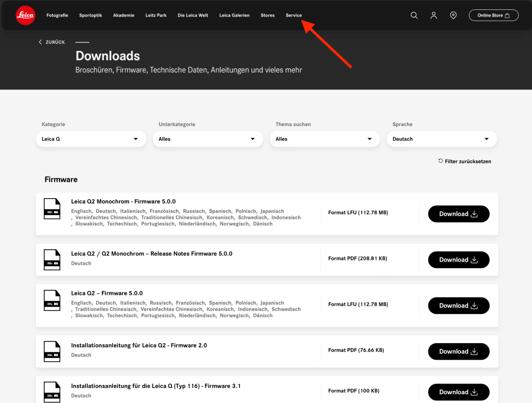Download Leica Q2 Monochrom Firmware 5.0.0
This screenshot has width=532, height=403.
coord(458,214)
